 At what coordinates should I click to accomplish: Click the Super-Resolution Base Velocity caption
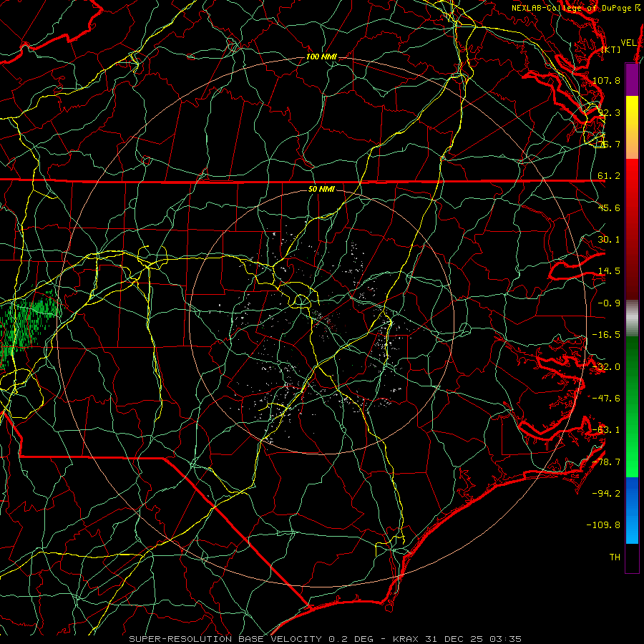pyautogui.click(x=326, y=639)
